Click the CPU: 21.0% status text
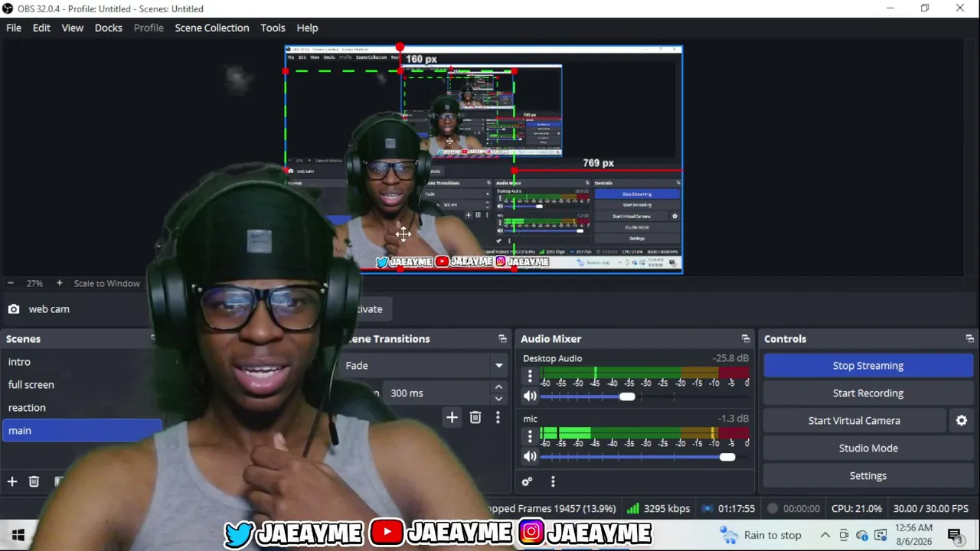Image resolution: width=980 pixels, height=551 pixels. (857, 508)
